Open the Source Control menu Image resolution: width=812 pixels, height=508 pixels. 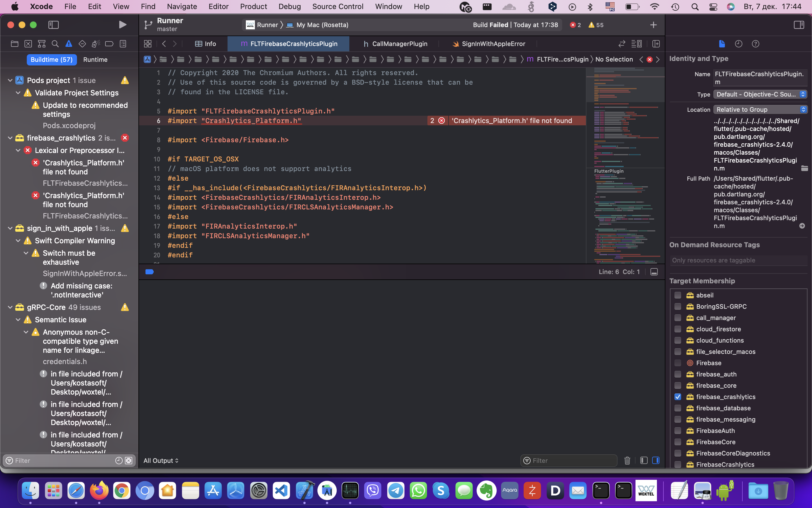coord(337,6)
